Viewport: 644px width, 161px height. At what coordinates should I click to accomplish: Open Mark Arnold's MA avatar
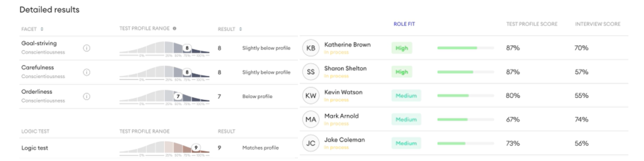[311, 119]
